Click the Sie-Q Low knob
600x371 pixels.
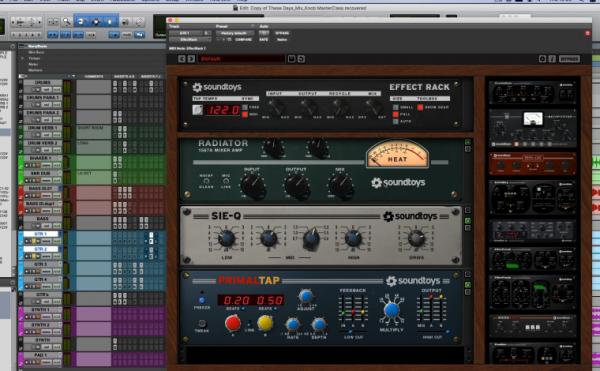[x=226, y=238]
